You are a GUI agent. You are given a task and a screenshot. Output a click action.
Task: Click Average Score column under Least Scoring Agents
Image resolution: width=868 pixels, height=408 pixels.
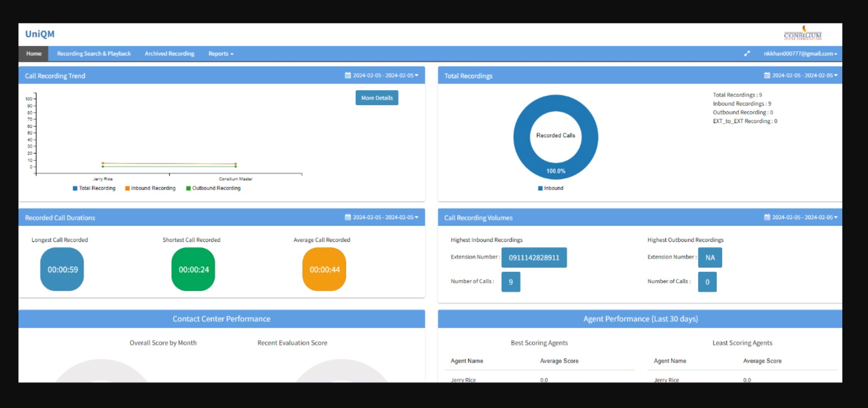click(x=762, y=361)
